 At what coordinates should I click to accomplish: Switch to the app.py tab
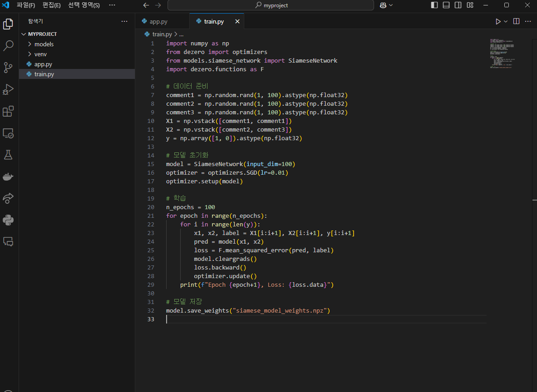coord(158,21)
